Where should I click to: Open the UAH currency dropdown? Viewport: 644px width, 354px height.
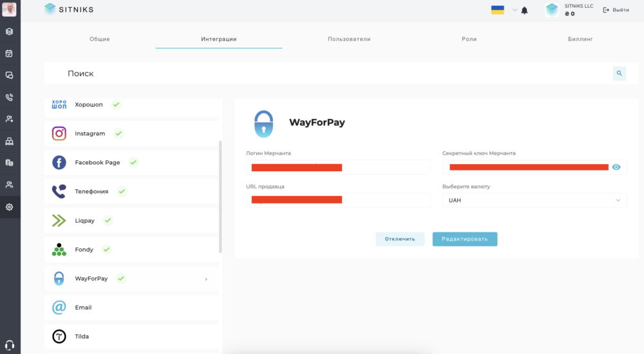[535, 200]
